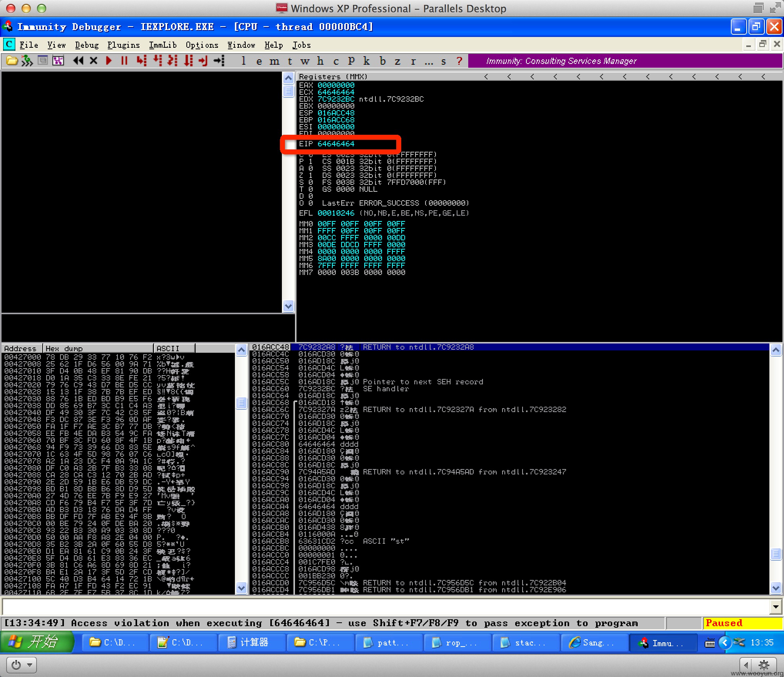This screenshot has height=677, width=784.
Task: Click the Step into toolbar icon
Action: click(142, 60)
